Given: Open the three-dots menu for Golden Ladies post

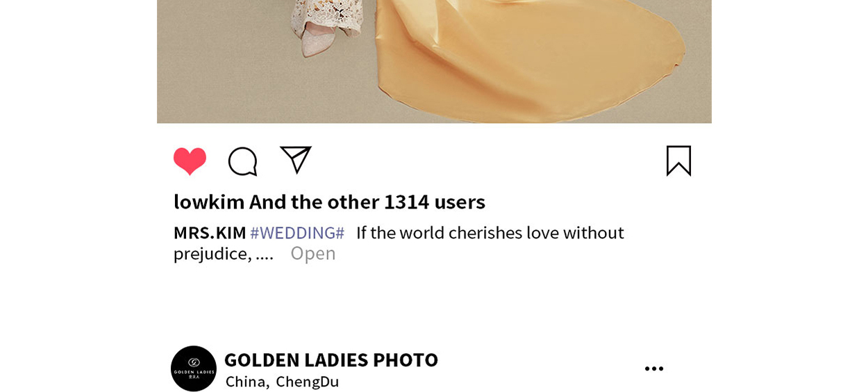Looking at the screenshot, I should coord(654,369).
